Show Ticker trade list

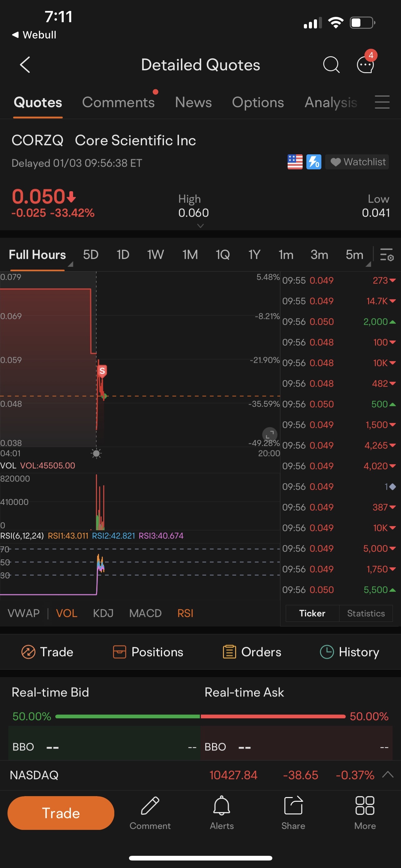point(312,613)
